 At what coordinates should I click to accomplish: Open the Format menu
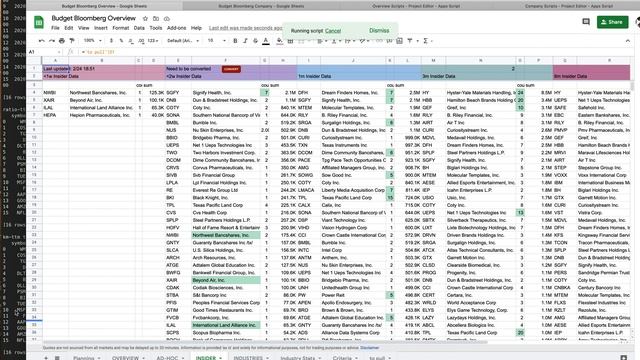point(120,28)
